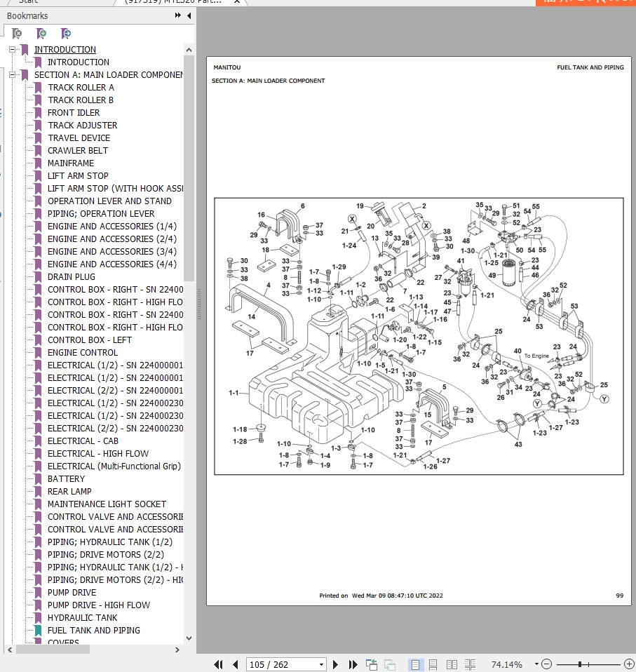
Task: Click the zoom slider handle
Action: [581, 664]
